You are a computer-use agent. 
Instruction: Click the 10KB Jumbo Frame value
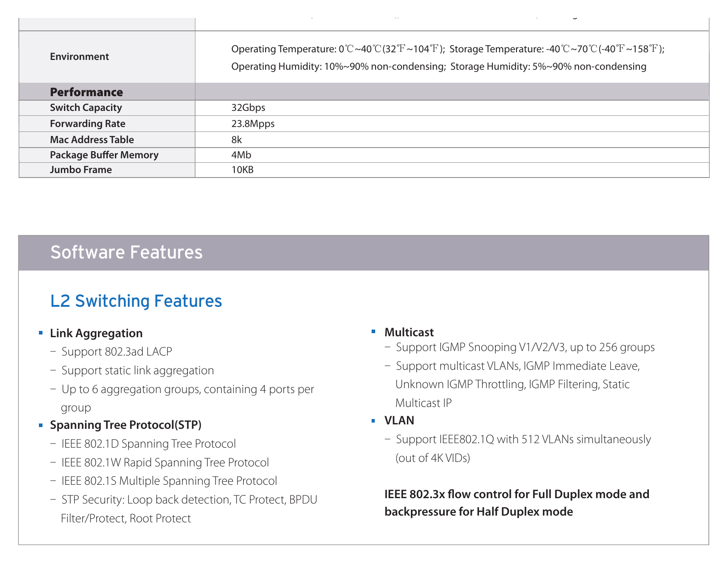tap(242, 170)
